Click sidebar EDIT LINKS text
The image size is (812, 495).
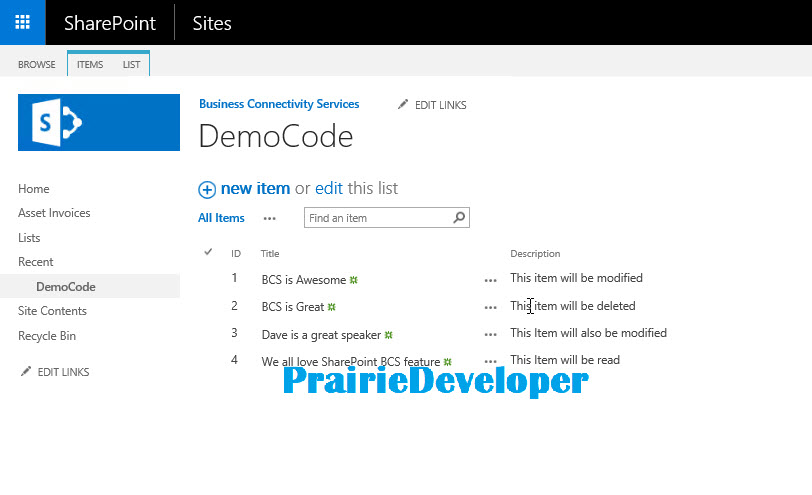pyautogui.click(x=63, y=372)
